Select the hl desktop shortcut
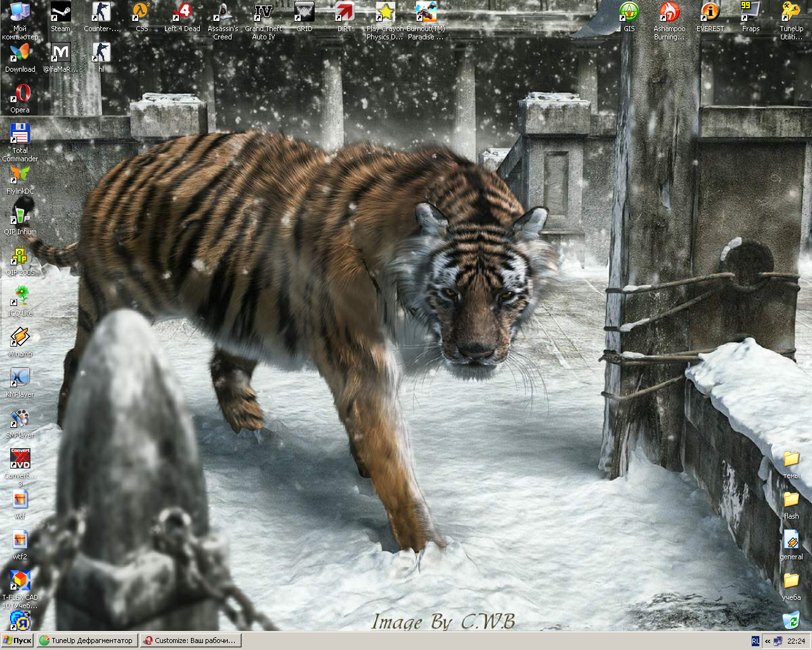This screenshot has width=812, height=650. (101, 58)
